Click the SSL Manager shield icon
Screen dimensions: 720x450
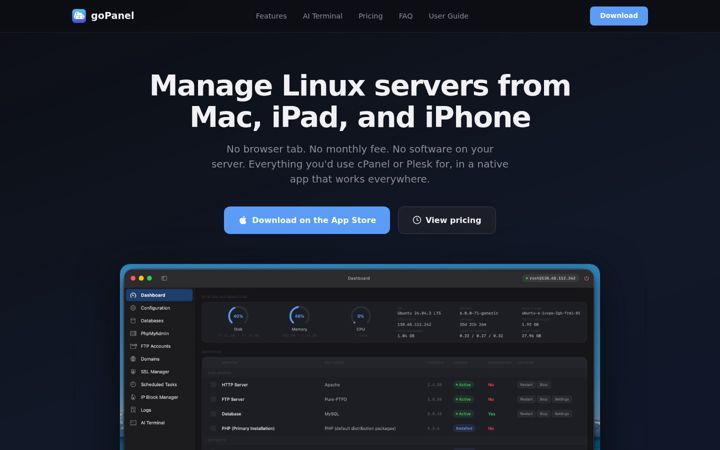click(133, 371)
